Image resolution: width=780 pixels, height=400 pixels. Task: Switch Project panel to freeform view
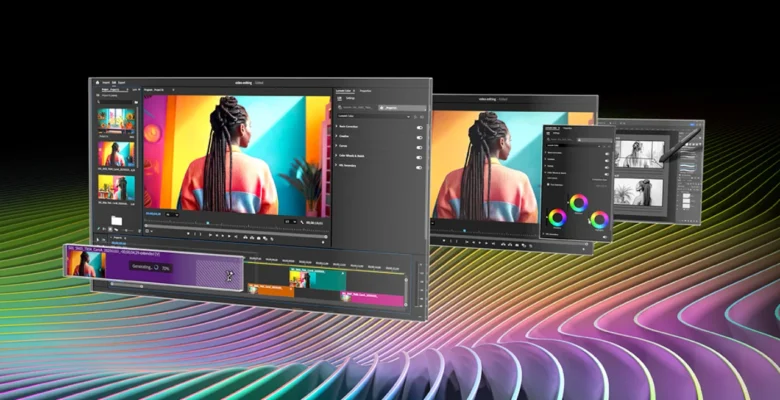(x=116, y=229)
